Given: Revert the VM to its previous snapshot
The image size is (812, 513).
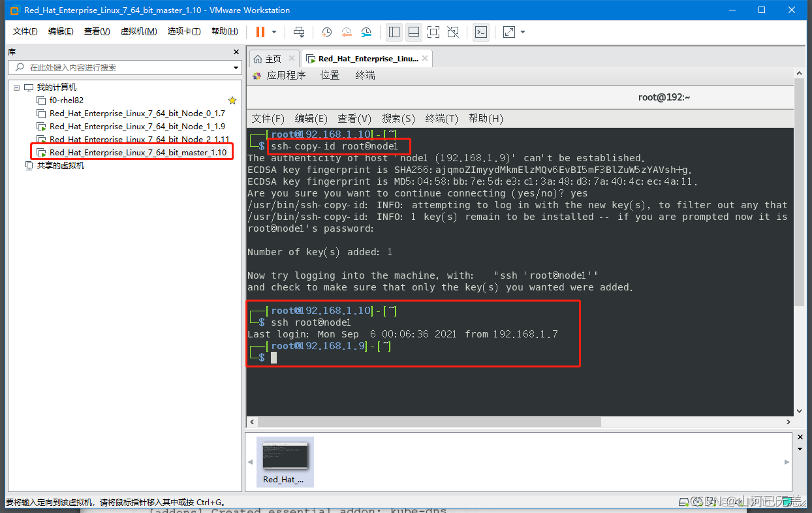Looking at the screenshot, I should [347, 32].
